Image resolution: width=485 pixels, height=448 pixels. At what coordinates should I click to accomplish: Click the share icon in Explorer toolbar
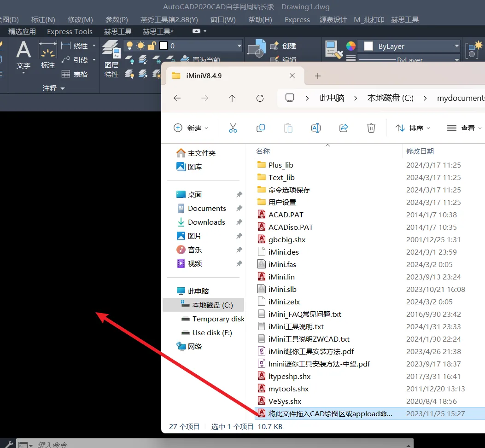tap(344, 128)
